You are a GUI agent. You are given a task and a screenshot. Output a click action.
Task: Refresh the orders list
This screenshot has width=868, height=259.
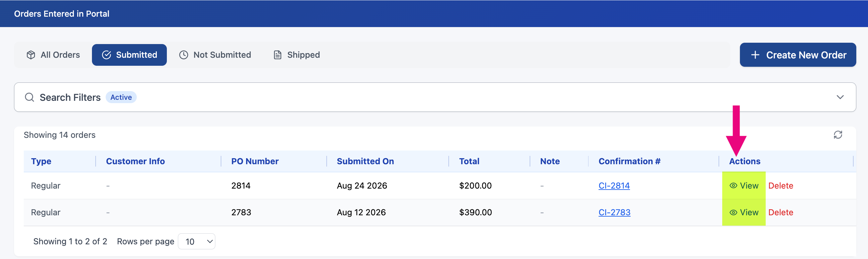click(x=838, y=135)
